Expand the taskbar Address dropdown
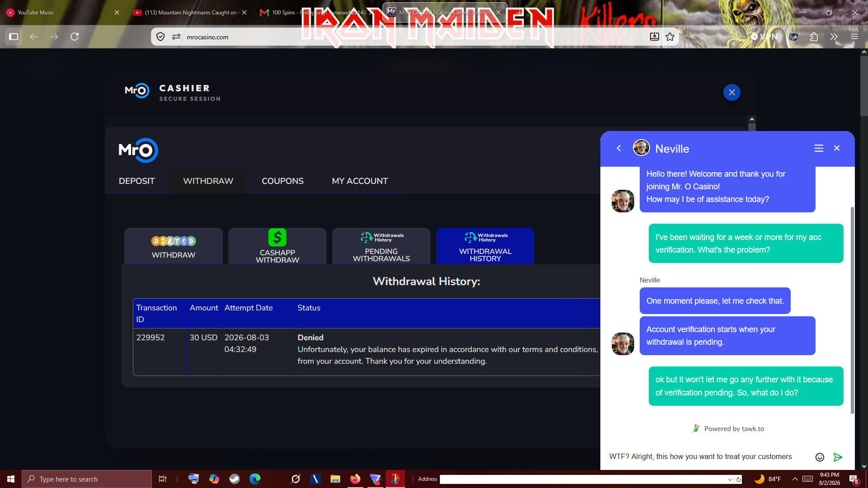Screen dimensions: 868x488 coord(730,479)
